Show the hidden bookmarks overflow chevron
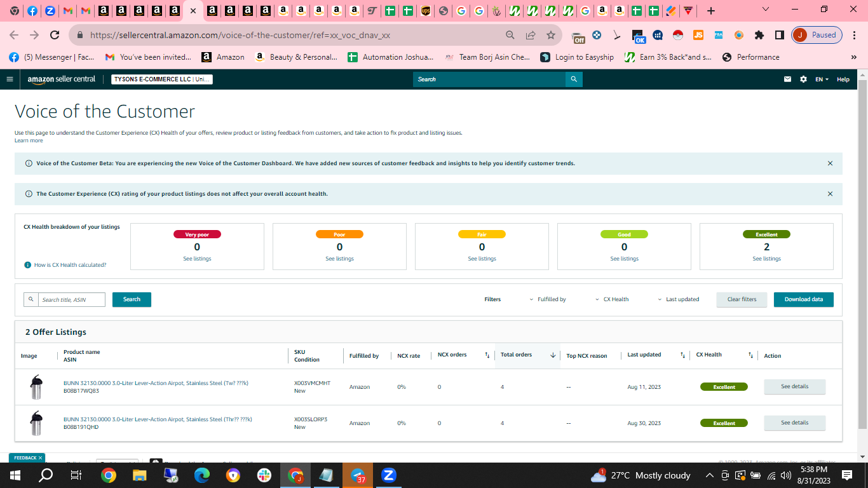The width and height of the screenshot is (868, 488). pos(853,57)
